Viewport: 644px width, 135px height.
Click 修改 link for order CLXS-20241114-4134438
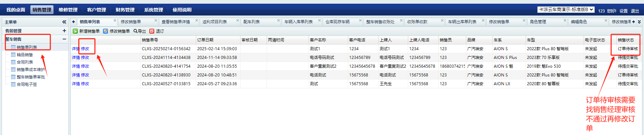85,58
